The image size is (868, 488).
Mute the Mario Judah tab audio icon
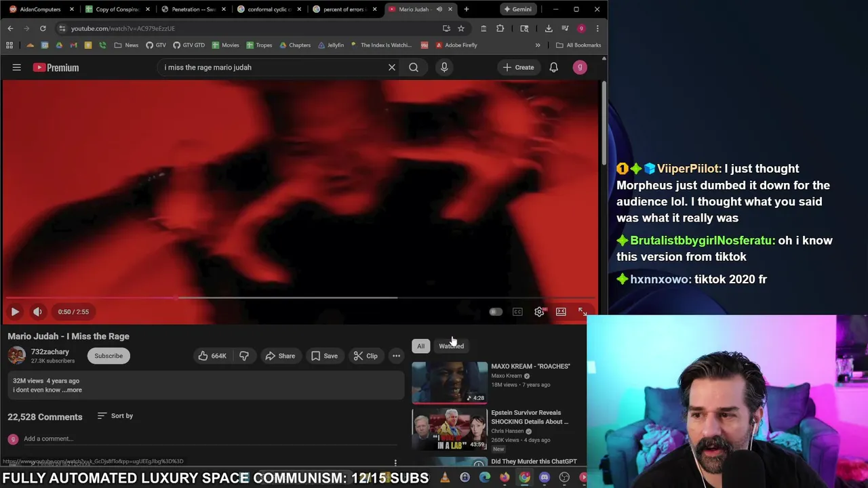click(439, 9)
